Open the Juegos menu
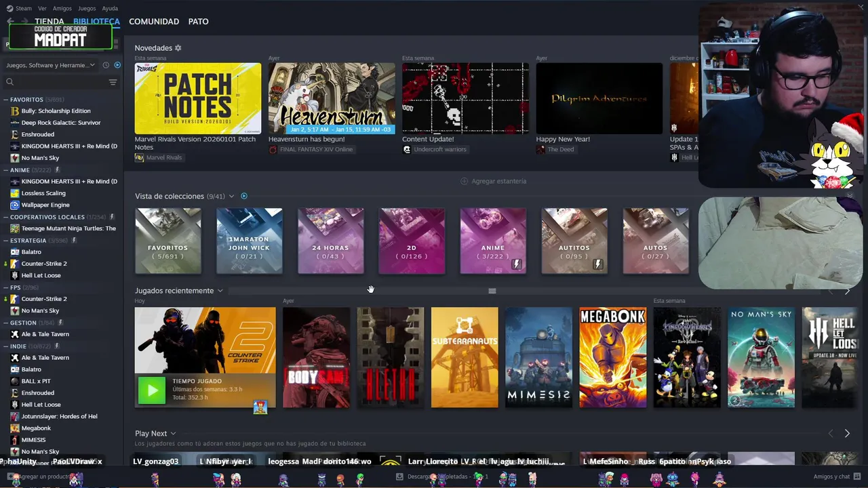The width and height of the screenshot is (868, 488). (87, 8)
